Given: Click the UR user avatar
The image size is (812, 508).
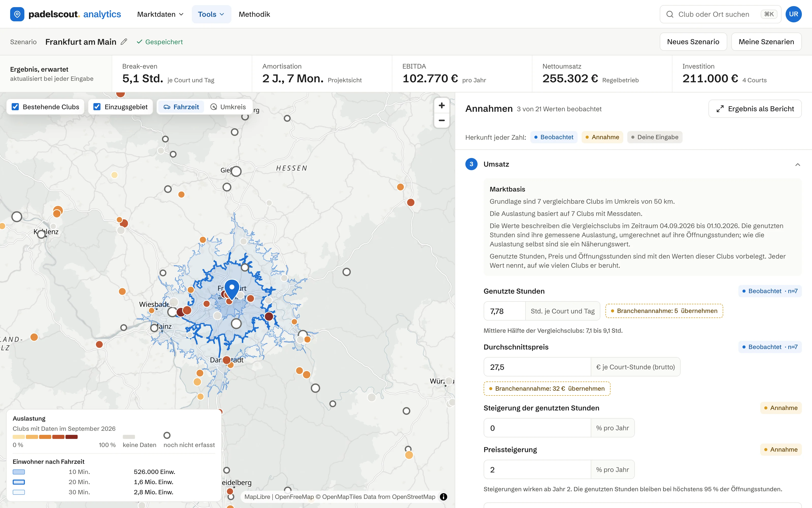Looking at the screenshot, I should click(x=793, y=14).
